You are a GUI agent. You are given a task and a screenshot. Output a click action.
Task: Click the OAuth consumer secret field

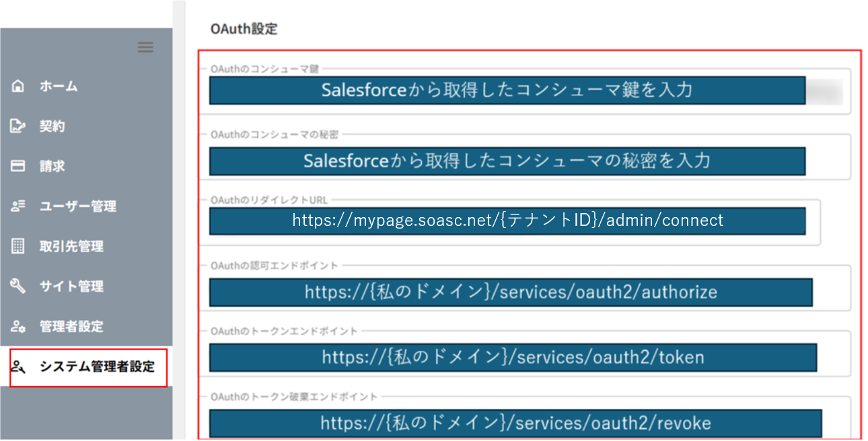coord(507,161)
